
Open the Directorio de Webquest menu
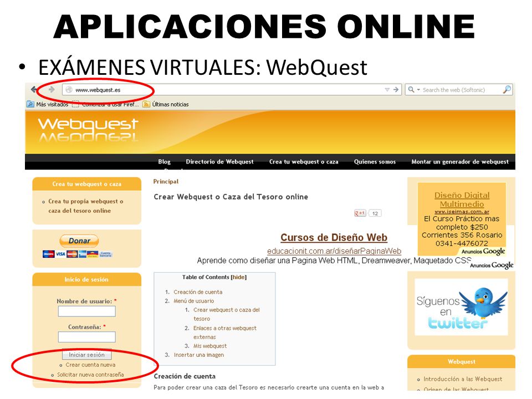pos(219,162)
